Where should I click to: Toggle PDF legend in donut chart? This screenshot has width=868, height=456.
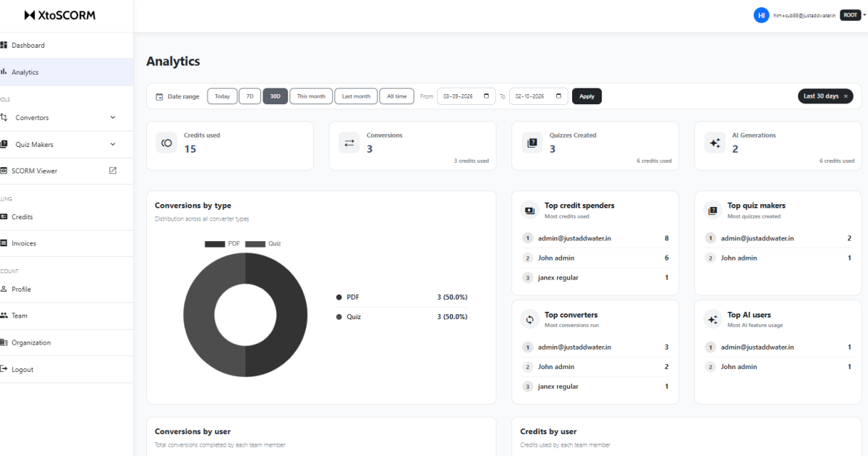(222, 244)
